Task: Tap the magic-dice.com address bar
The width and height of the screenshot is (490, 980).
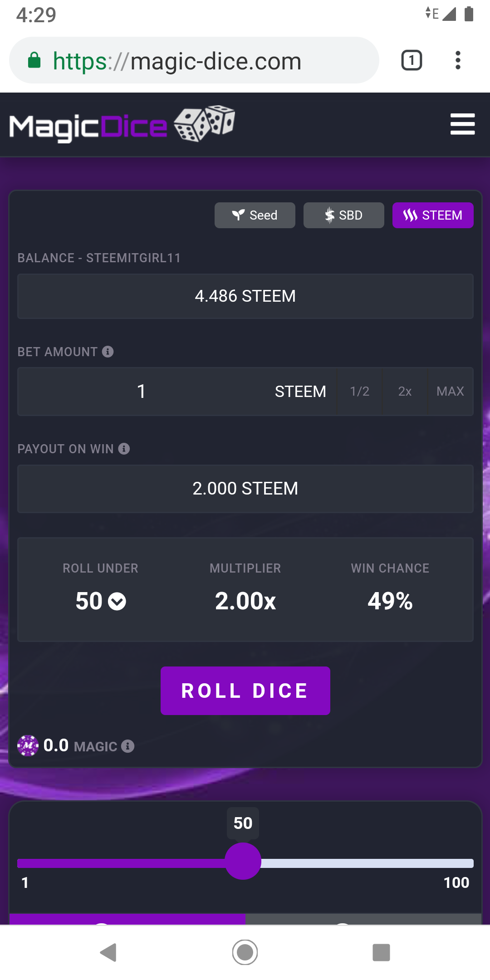Action: coord(194,61)
